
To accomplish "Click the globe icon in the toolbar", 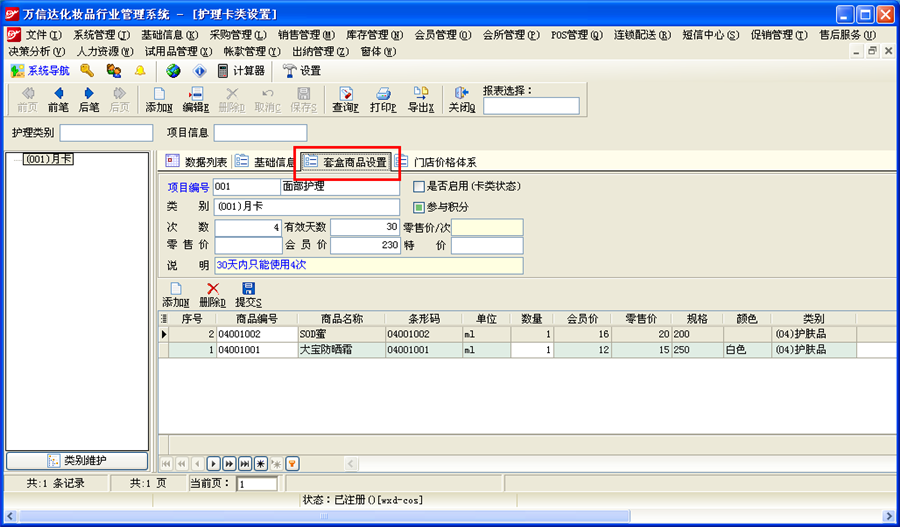I will [173, 71].
